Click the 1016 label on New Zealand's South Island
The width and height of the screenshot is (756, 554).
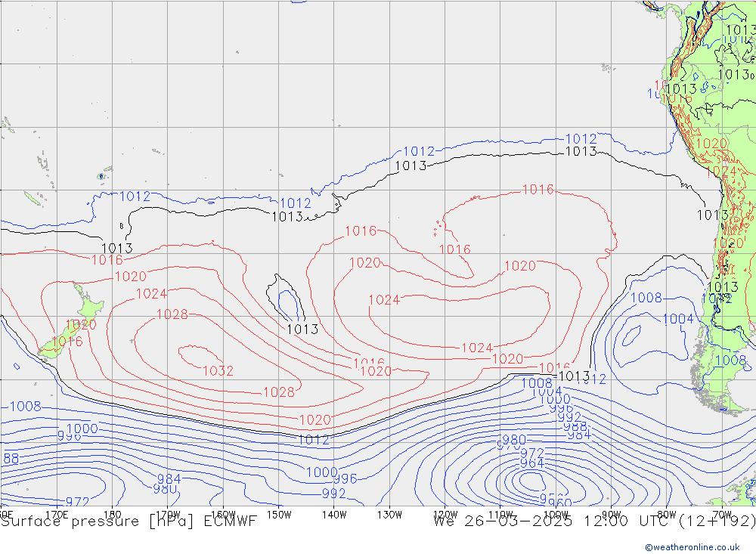[x=67, y=342]
